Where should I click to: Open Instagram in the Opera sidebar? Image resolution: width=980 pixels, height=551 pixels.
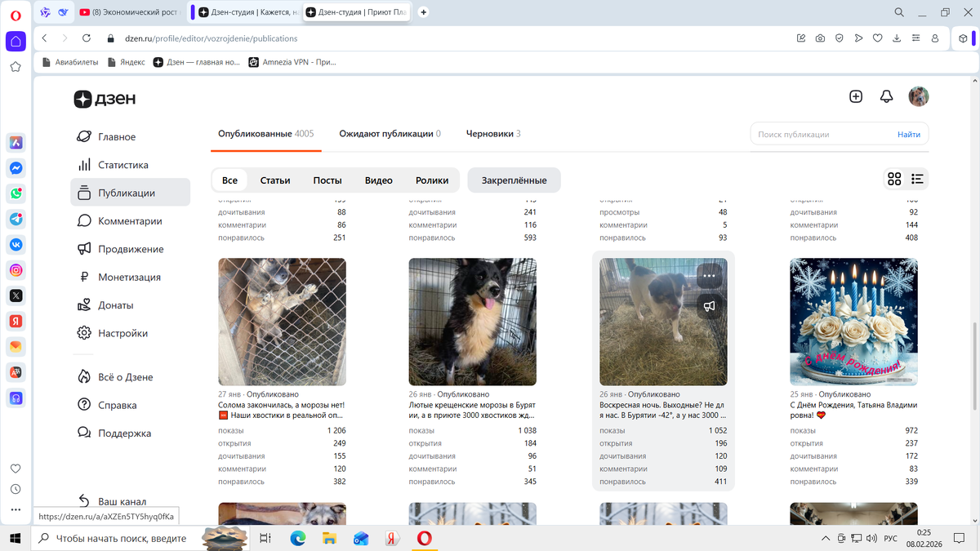16,270
